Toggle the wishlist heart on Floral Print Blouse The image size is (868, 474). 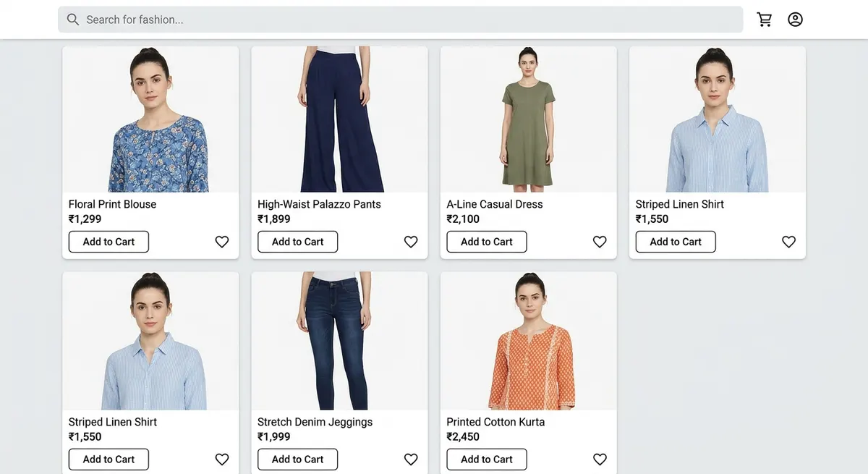tap(221, 241)
